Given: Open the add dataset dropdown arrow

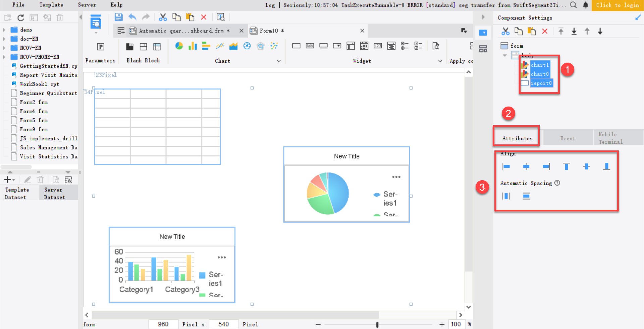Looking at the screenshot, I should 14,180.
